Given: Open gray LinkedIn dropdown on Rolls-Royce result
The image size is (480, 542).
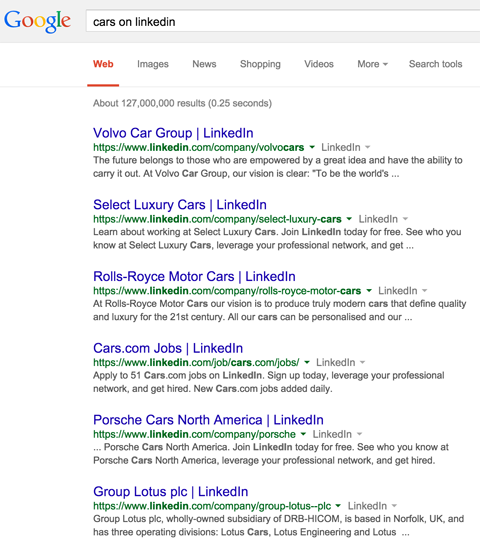Looking at the screenshot, I should 403,291.
